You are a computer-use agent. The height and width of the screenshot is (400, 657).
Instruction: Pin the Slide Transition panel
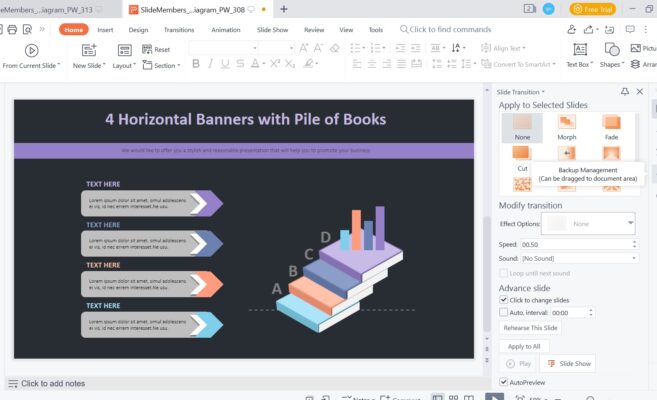[624, 91]
